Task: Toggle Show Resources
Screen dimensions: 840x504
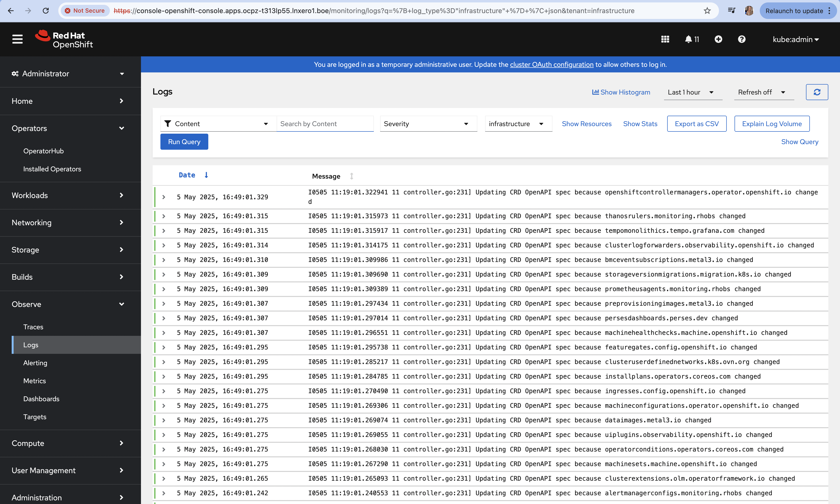Action: (586, 124)
